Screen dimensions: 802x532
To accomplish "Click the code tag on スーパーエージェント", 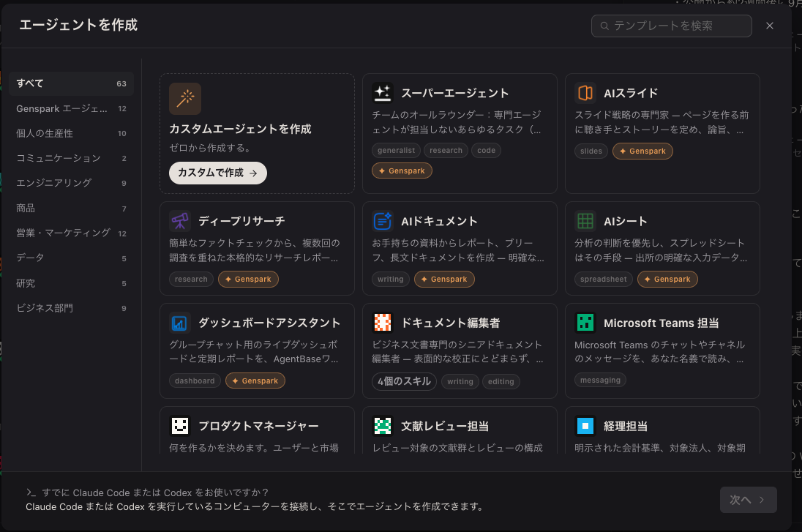I will tap(486, 151).
